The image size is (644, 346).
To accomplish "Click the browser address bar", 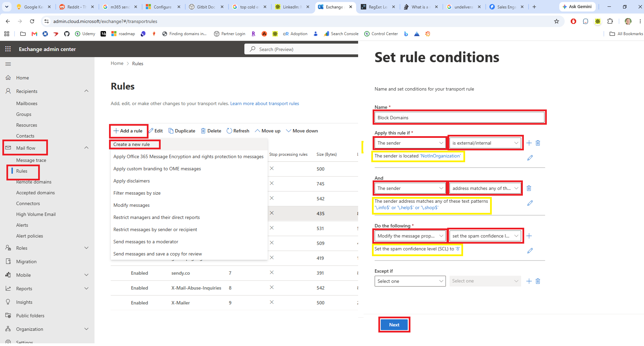I will pos(300,21).
